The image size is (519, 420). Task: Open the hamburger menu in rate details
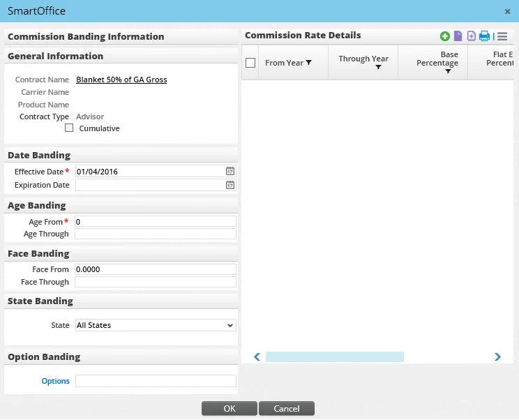tap(502, 36)
